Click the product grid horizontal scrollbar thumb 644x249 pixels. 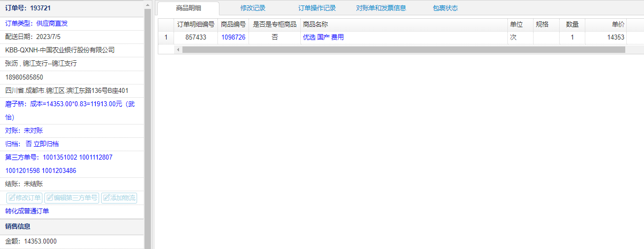click(403, 49)
